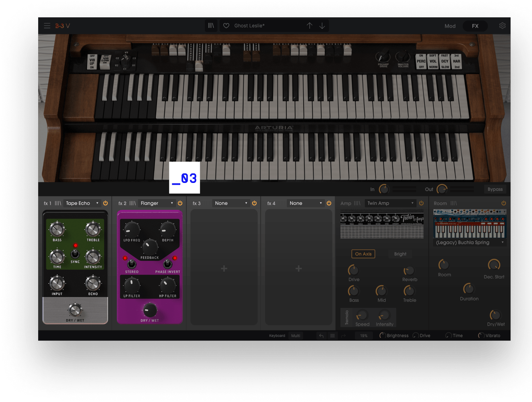The height and width of the screenshot is (402, 532).
Task: Go to next preset with down arrow
Action: tap(322, 26)
